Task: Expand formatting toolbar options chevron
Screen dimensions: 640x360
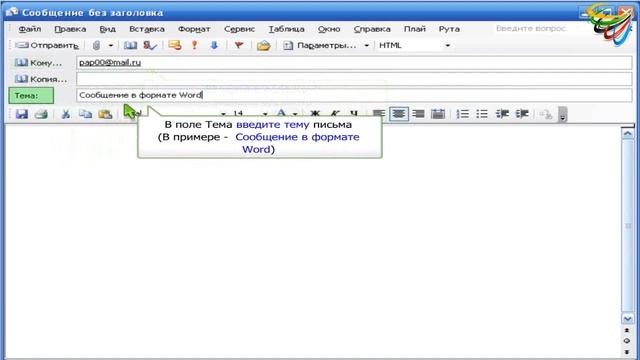Action: pyautogui.click(x=563, y=115)
